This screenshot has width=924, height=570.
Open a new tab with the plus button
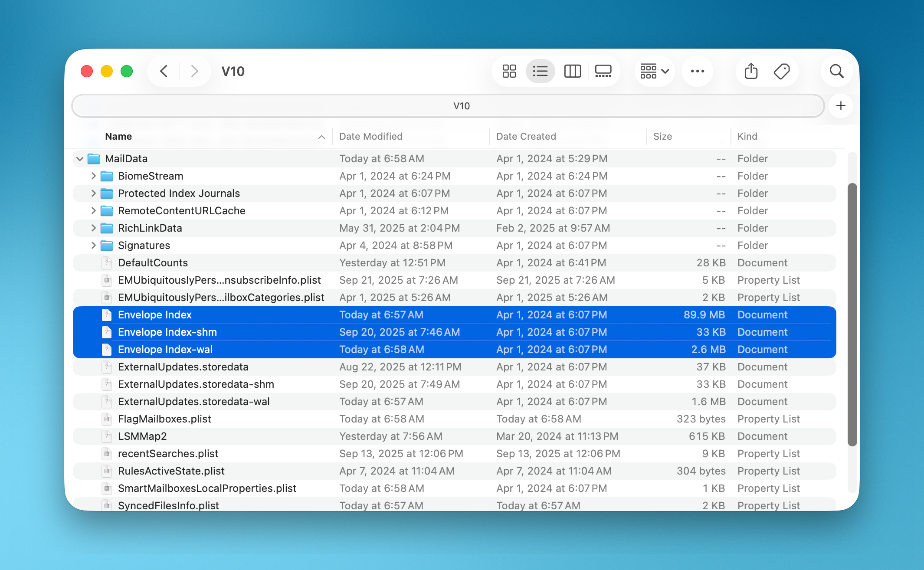coord(840,105)
